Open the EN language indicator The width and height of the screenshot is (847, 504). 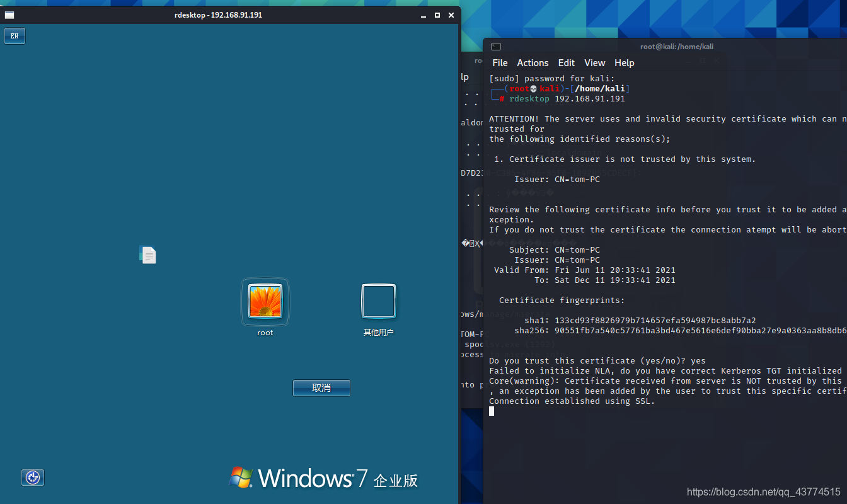[14, 36]
